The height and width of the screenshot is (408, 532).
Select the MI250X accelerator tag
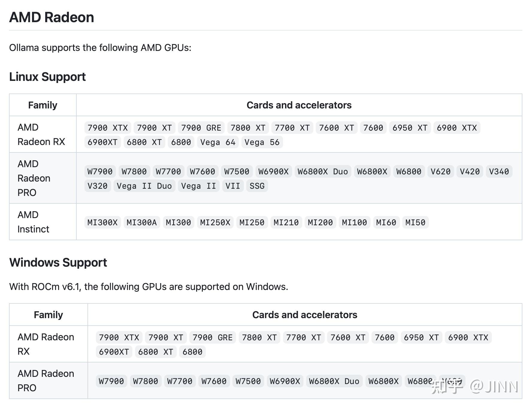click(x=215, y=223)
